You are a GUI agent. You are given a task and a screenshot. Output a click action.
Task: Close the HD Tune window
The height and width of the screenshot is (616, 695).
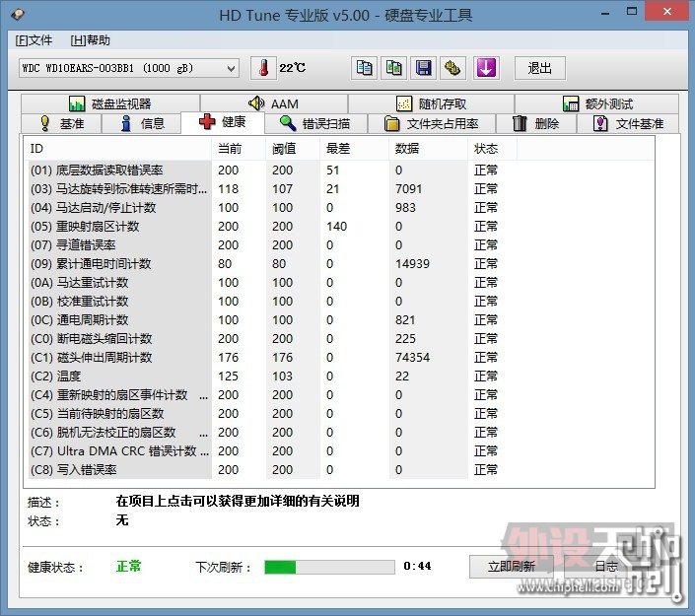[x=667, y=12]
